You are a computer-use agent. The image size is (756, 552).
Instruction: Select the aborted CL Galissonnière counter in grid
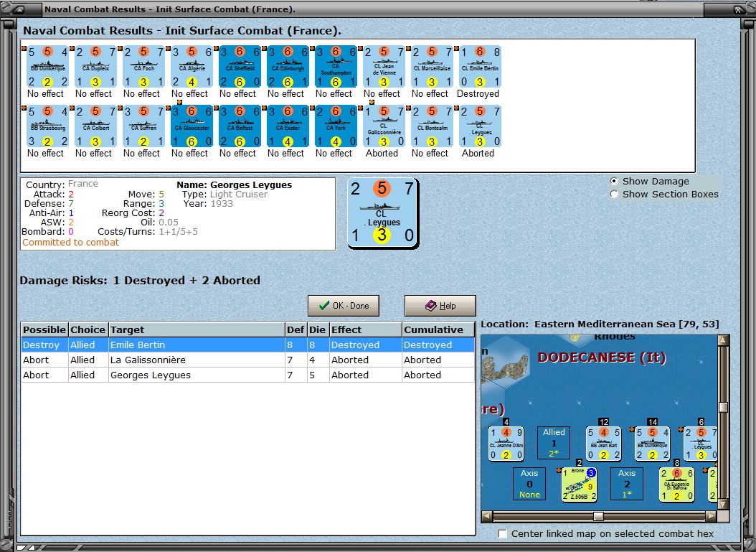pyautogui.click(x=384, y=126)
